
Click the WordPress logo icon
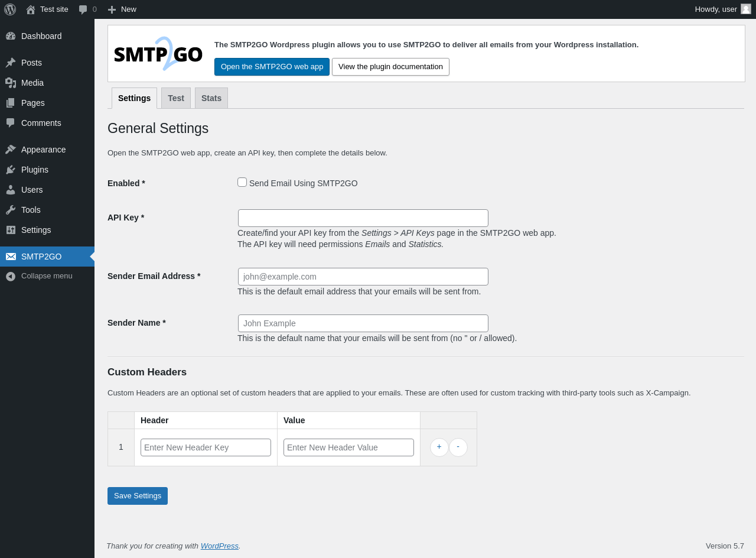(x=10, y=9)
